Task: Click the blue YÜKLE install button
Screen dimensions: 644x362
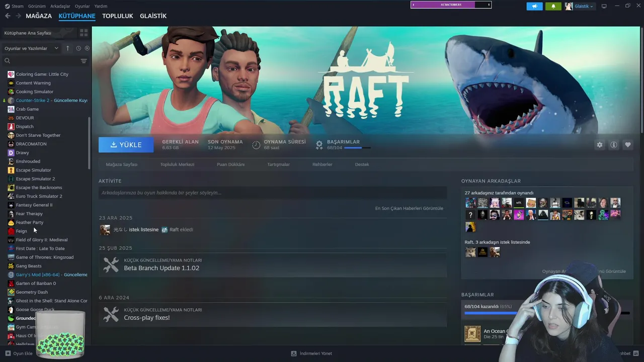Action: pyautogui.click(x=126, y=145)
